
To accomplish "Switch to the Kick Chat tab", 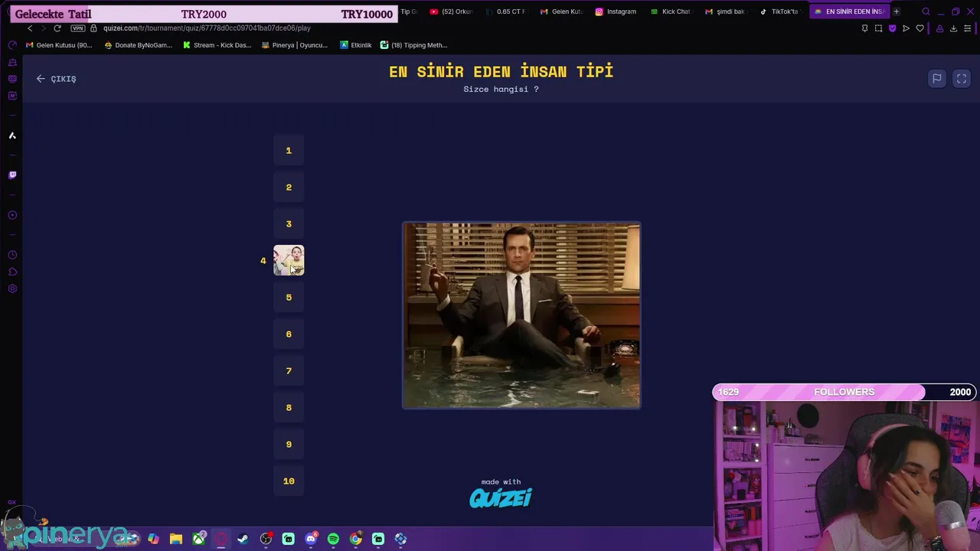I will (671, 11).
